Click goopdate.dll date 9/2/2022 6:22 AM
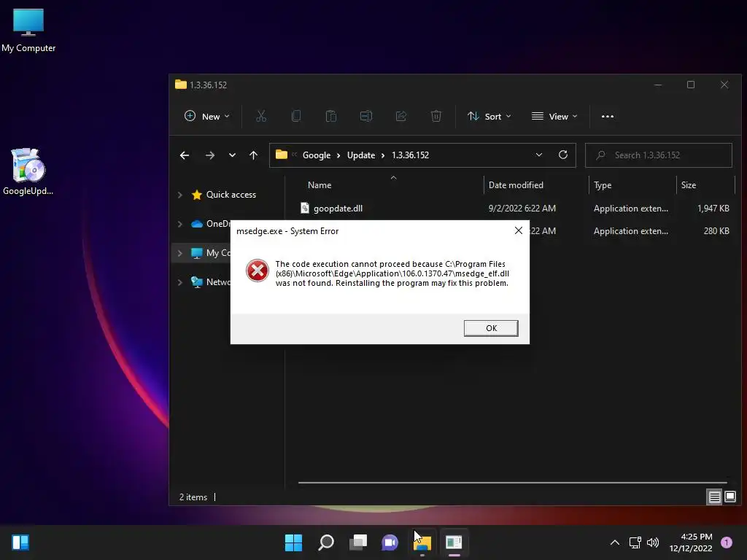Screen dimensions: 747x560 522,208
